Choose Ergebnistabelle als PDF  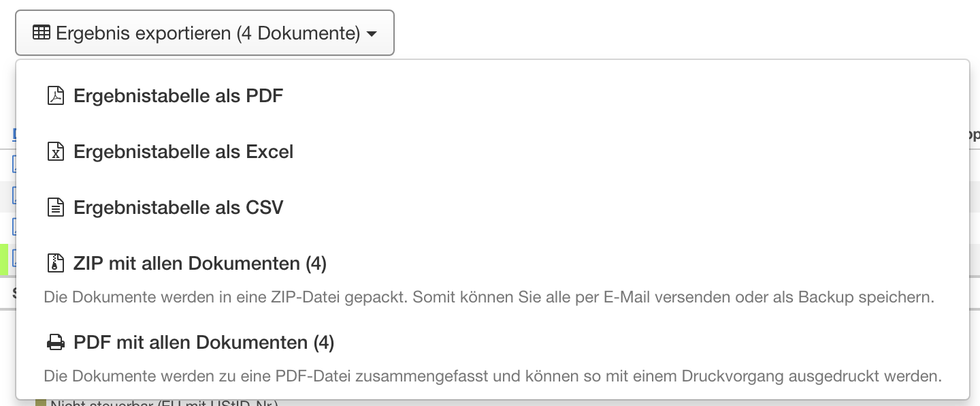point(178,96)
